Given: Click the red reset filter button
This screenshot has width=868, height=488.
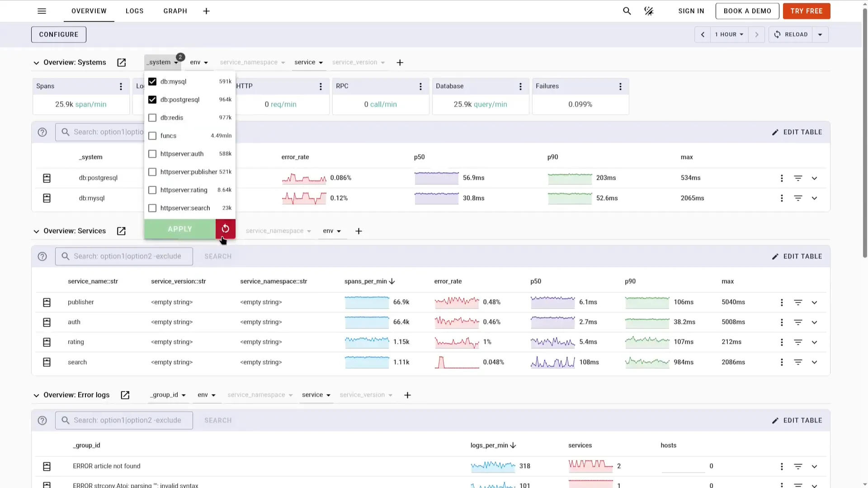Looking at the screenshot, I should coord(225,229).
